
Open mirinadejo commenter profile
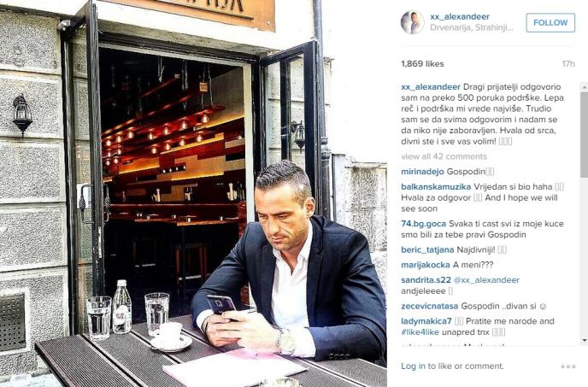(422, 172)
